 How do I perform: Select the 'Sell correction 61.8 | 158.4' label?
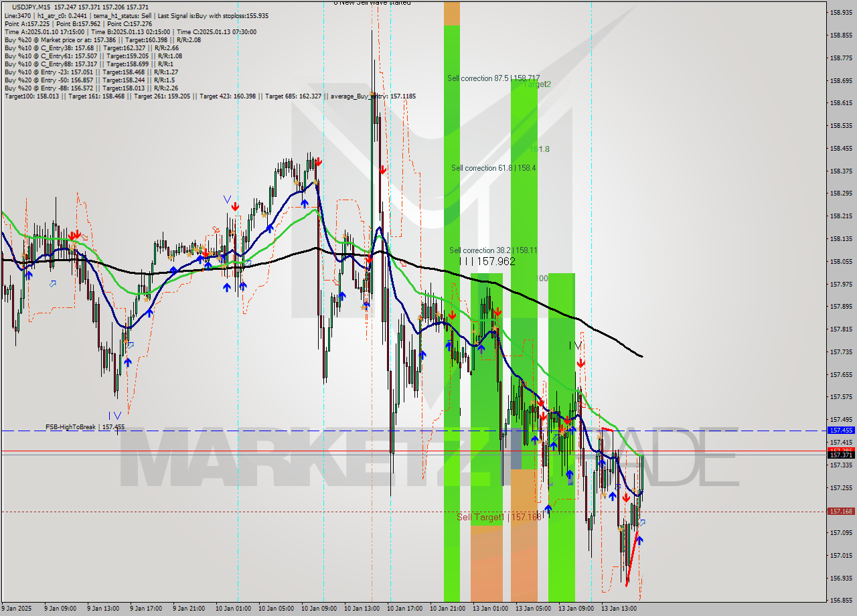493,168
